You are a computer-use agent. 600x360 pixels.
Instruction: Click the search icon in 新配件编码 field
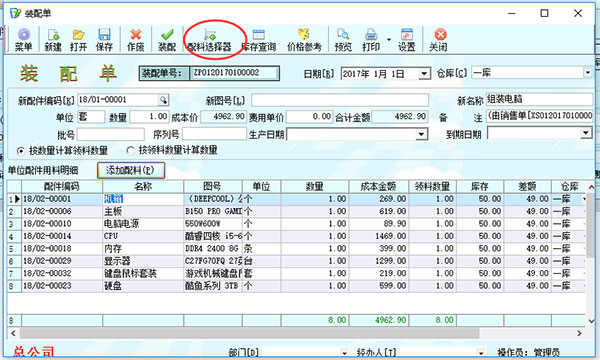163,100
